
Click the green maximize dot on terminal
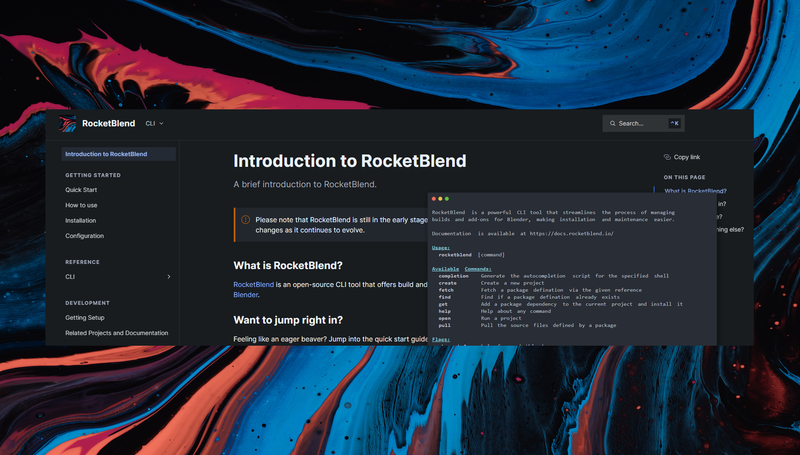coord(447,199)
